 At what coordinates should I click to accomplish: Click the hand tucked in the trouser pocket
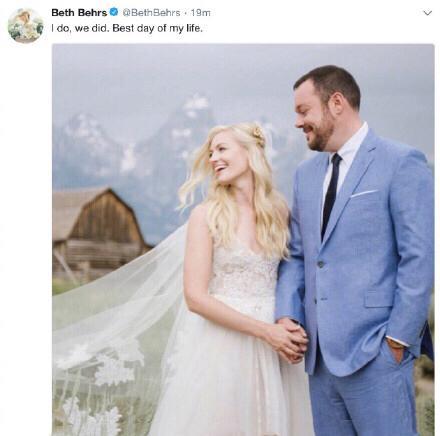(x=397, y=350)
